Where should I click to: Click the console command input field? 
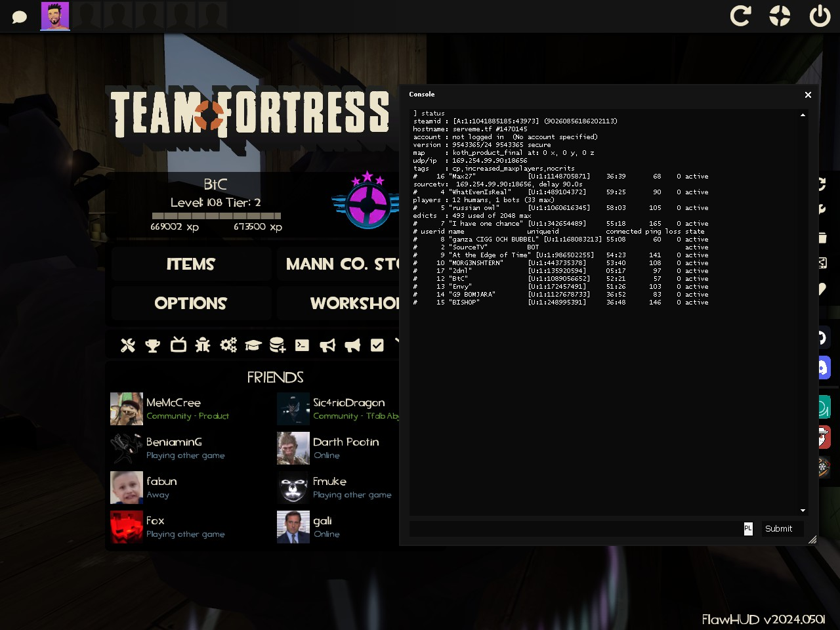click(576, 528)
